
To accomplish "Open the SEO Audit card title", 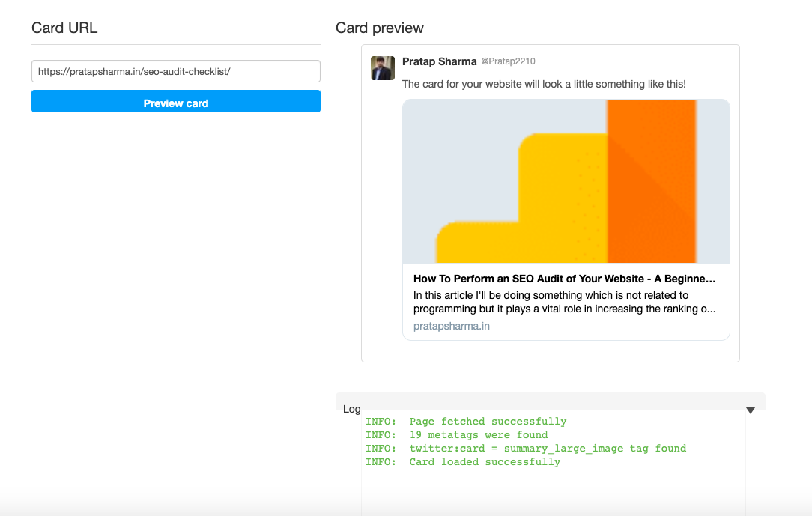I will [564, 279].
